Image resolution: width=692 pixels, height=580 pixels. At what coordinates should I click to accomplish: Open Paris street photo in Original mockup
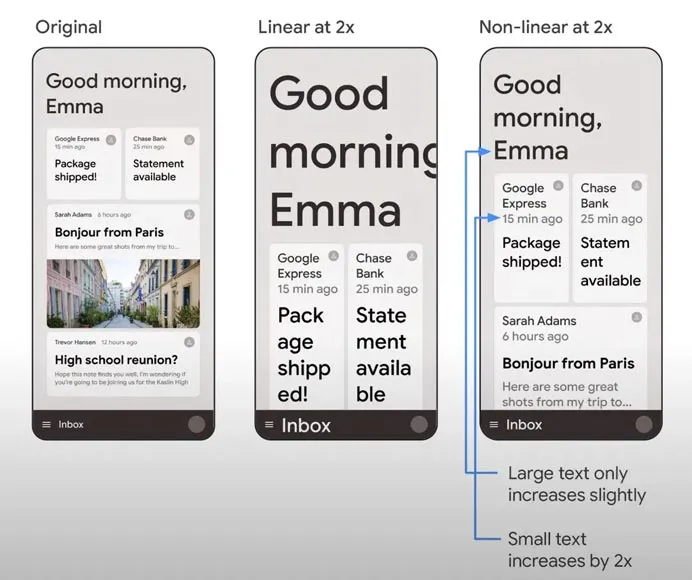[x=123, y=293]
